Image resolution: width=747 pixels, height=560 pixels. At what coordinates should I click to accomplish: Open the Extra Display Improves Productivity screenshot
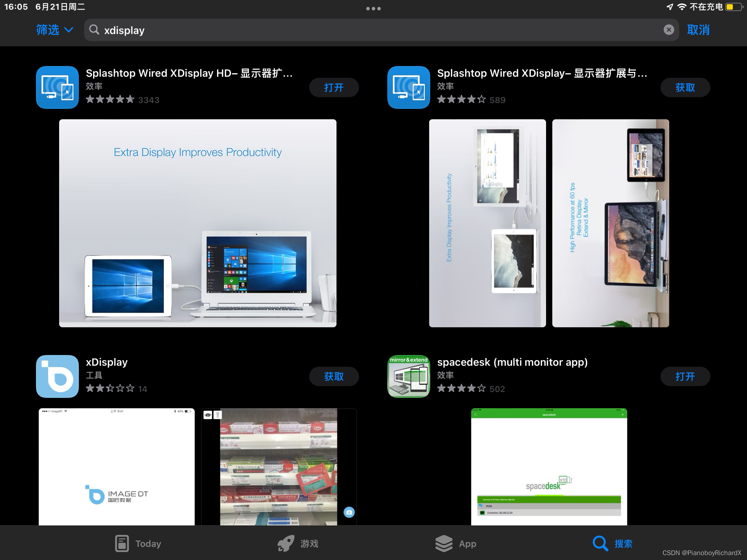point(197,223)
